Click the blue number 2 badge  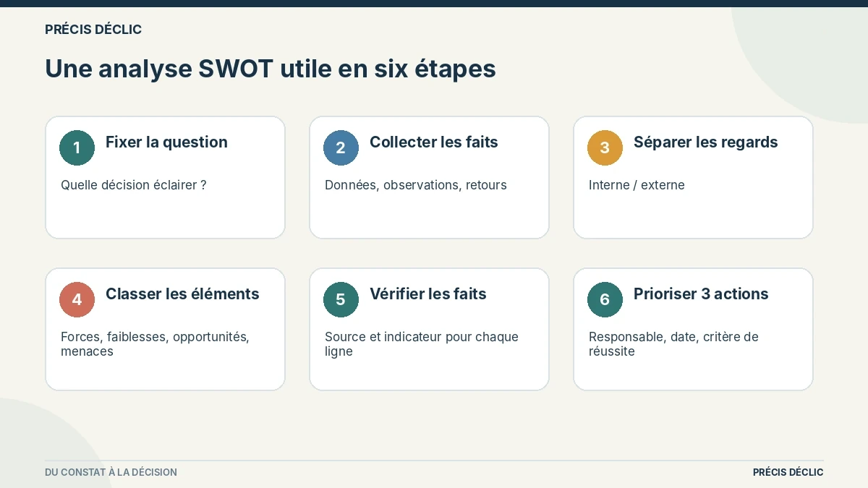click(x=341, y=147)
